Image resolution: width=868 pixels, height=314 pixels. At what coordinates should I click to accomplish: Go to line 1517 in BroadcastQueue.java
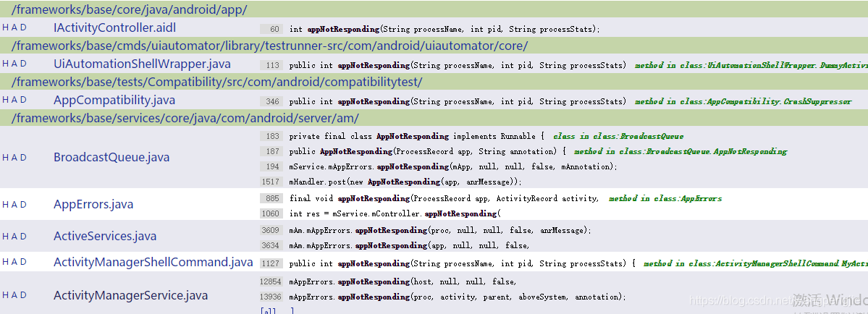coord(271,182)
